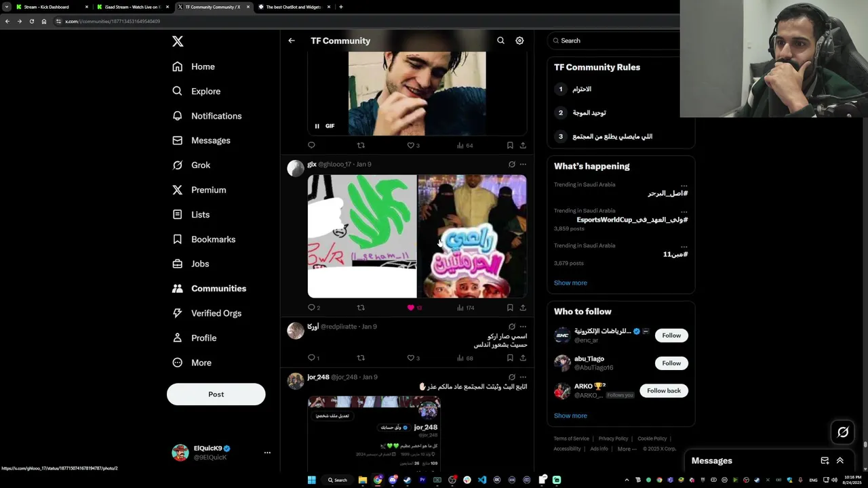Repost the GIF post
This screenshot has width=868, height=488.
361,145
